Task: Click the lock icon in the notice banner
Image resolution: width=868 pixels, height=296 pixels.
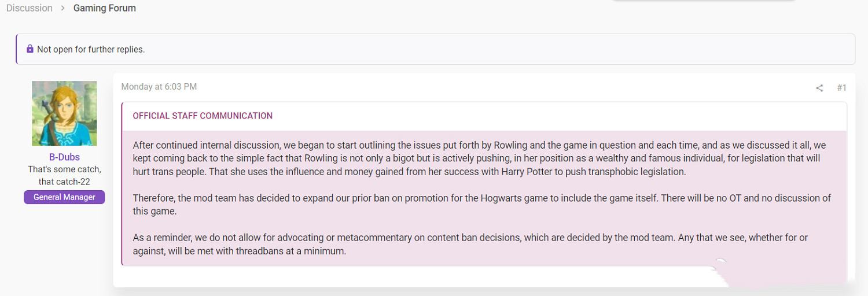Action: 30,49
